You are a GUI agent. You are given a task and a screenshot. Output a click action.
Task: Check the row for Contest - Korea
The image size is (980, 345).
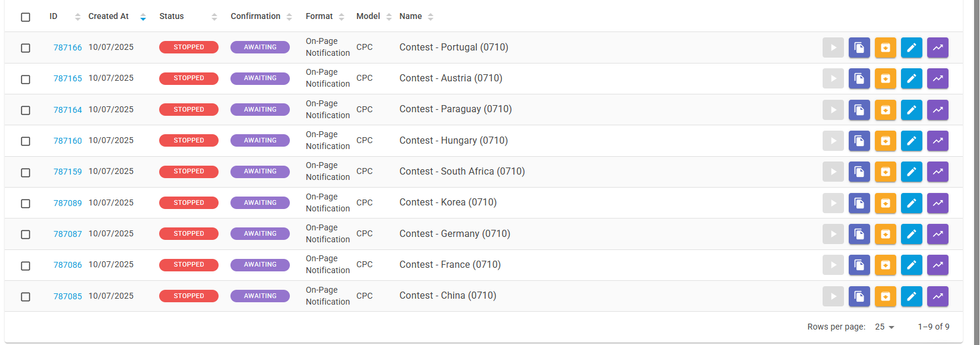click(x=26, y=204)
